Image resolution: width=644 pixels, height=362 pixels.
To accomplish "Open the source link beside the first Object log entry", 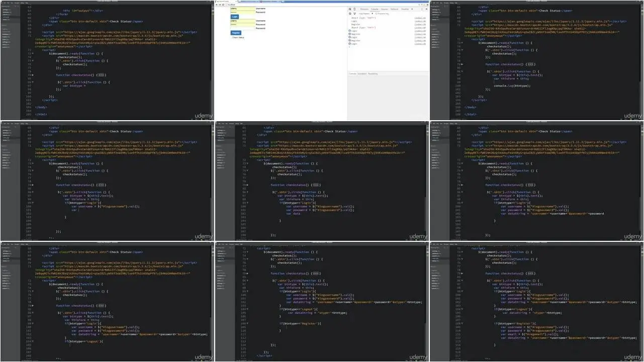I will pyautogui.click(x=420, y=18).
